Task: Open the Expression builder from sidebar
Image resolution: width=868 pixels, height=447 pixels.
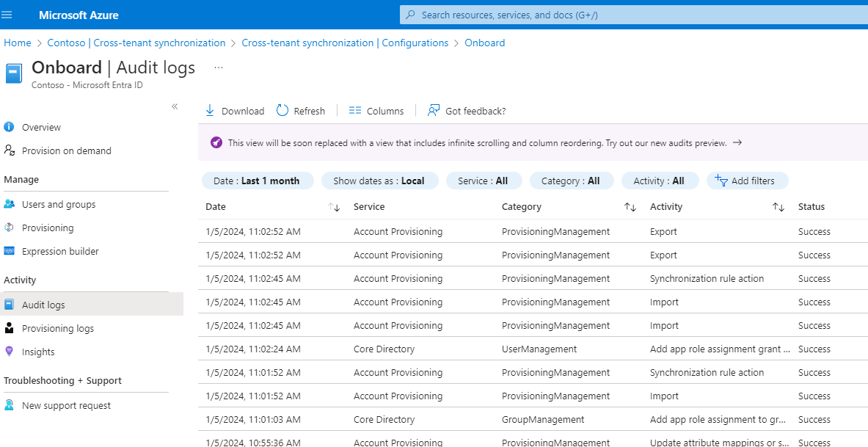Action: coord(8,251)
